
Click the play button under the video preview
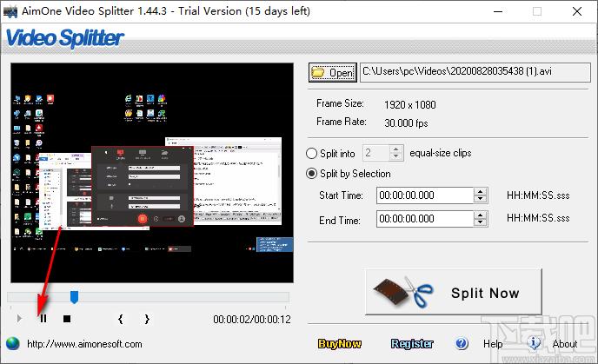[19, 318]
